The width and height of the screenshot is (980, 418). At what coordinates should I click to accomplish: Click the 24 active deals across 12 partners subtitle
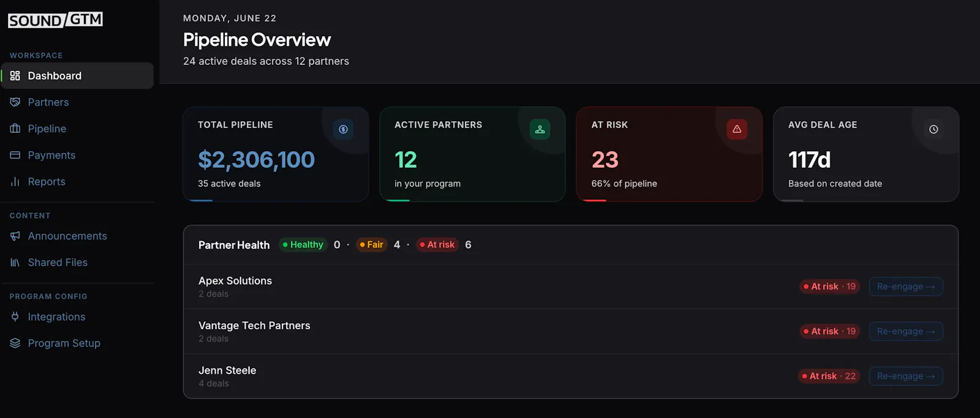coord(266,61)
